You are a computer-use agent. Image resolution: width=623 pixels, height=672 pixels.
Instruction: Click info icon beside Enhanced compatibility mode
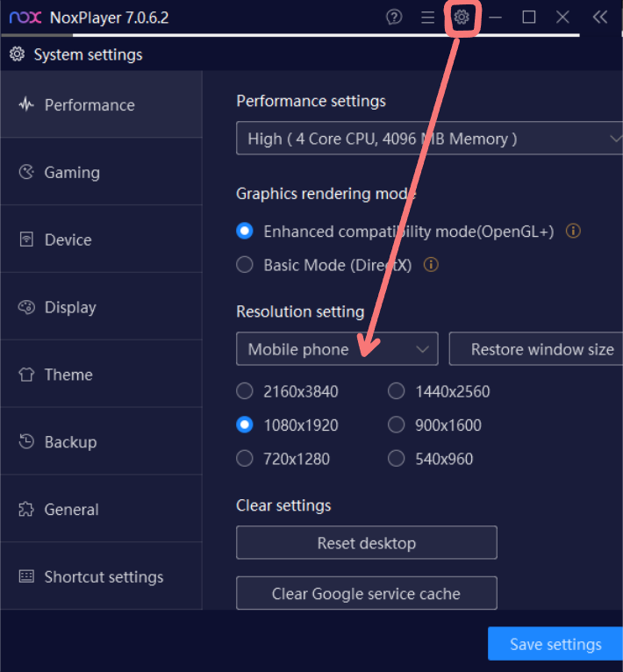coord(573,232)
